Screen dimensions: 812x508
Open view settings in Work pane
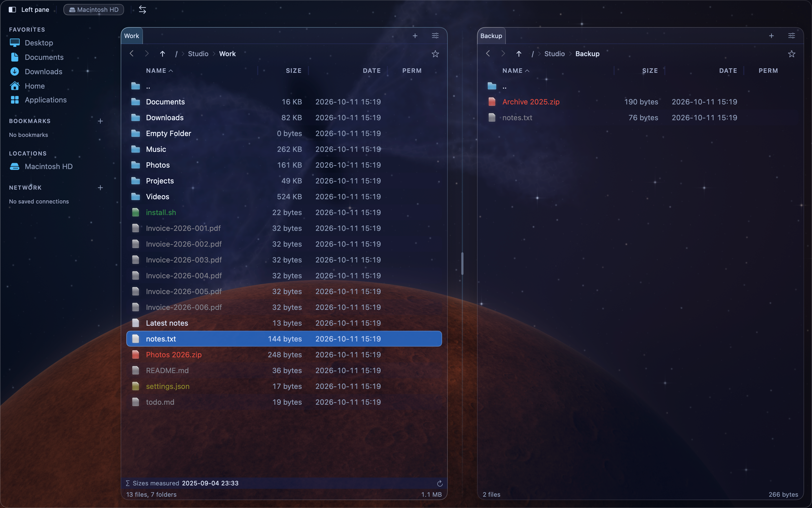tap(435, 36)
